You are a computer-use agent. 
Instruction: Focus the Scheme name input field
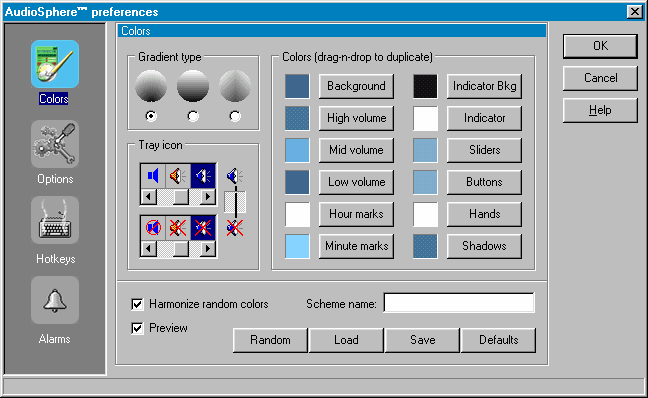459,303
